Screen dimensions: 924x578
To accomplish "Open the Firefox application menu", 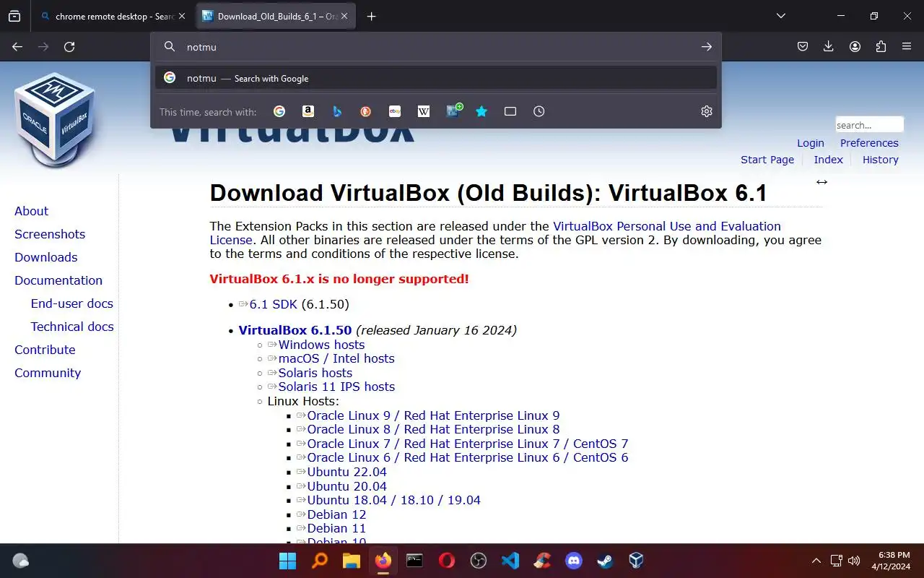I will click(907, 46).
